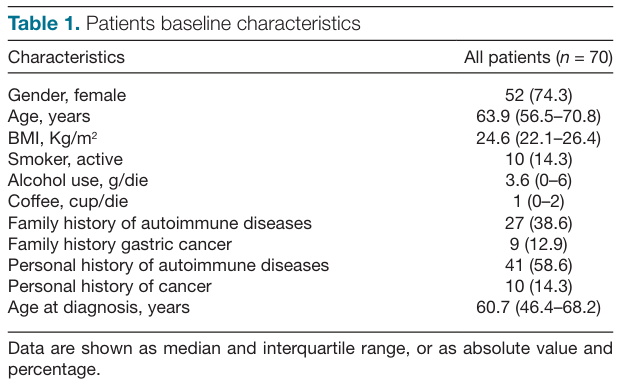Select the Age, years row label
This screenshot has height=382, width=621.
49,117
